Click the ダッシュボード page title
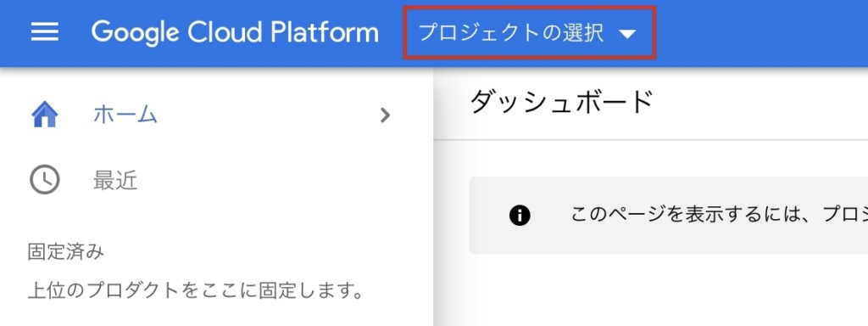Viewport: 868px width, 326px height. [562, 103]
